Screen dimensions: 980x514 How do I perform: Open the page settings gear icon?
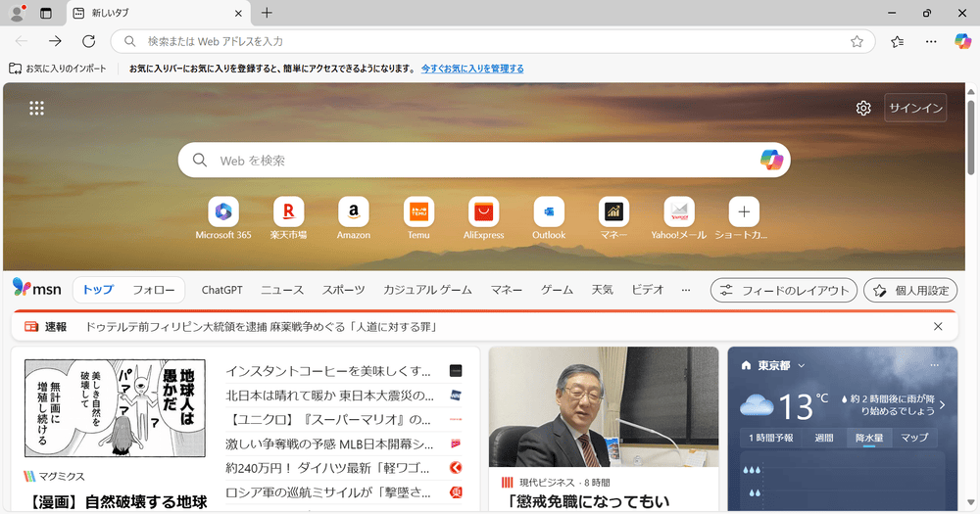(863, 108)
